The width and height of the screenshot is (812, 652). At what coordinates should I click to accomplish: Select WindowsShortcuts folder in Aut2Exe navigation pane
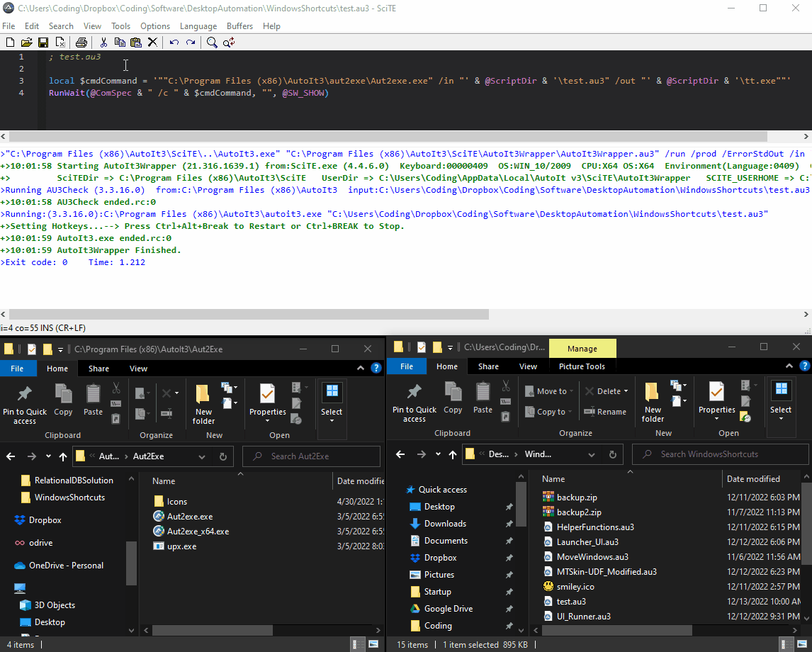(x=62, y=498)
